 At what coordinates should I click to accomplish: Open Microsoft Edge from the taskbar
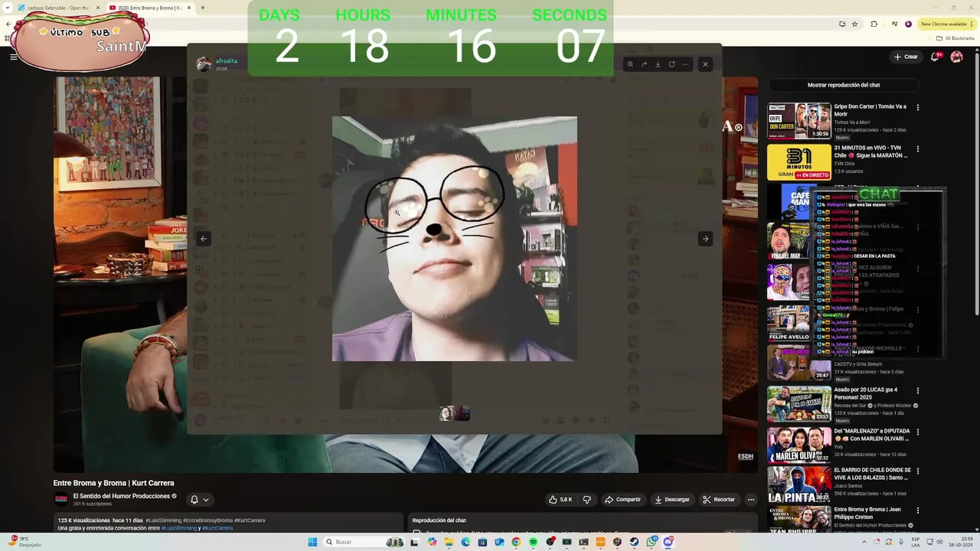click(465, 542)
